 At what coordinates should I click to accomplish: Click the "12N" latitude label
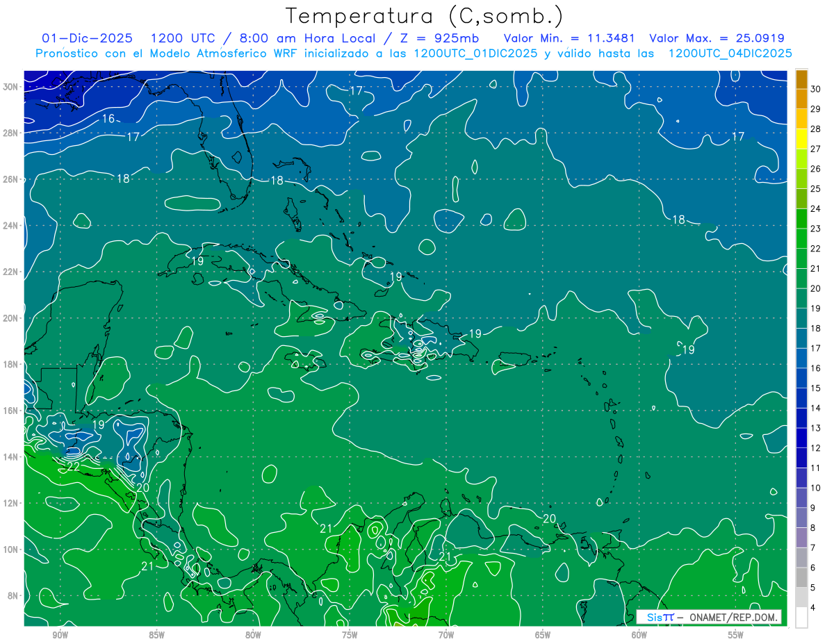pyautogui.click(x=10, y=503)
